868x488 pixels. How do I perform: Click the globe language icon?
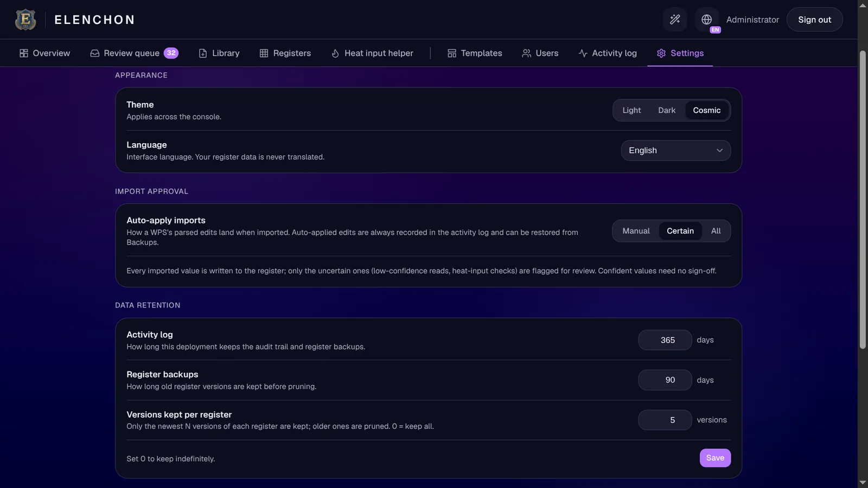[x=706, y=20]
